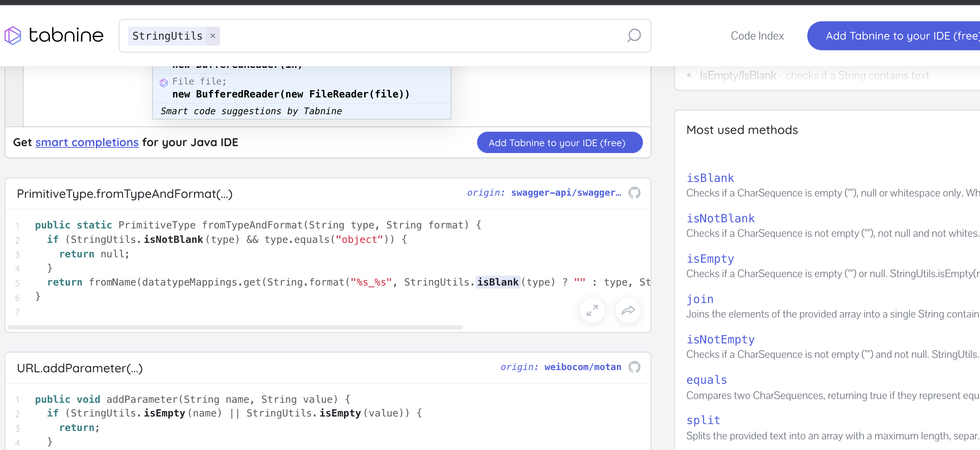Screen dimensions: 980x450
Task: Expand the fromTypeAndFormat code snippet
Action: coord(592,310)
